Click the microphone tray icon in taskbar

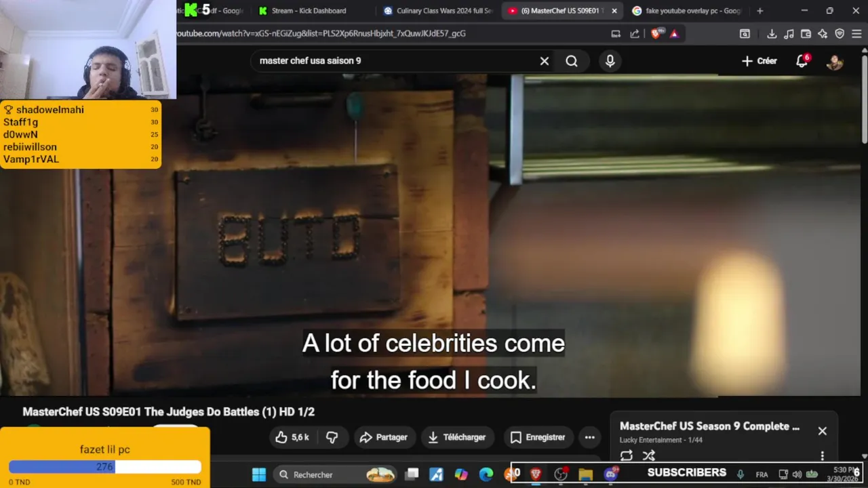click(741, 474)
